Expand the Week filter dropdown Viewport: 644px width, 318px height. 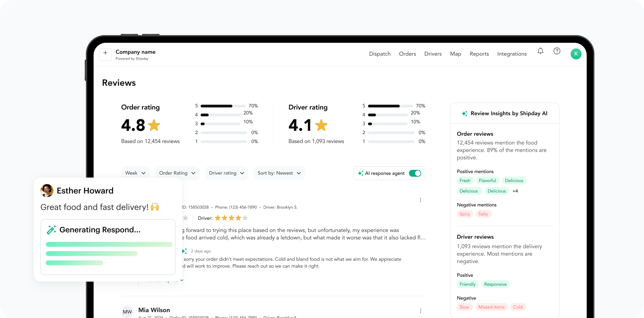click(x=135, y=173)
